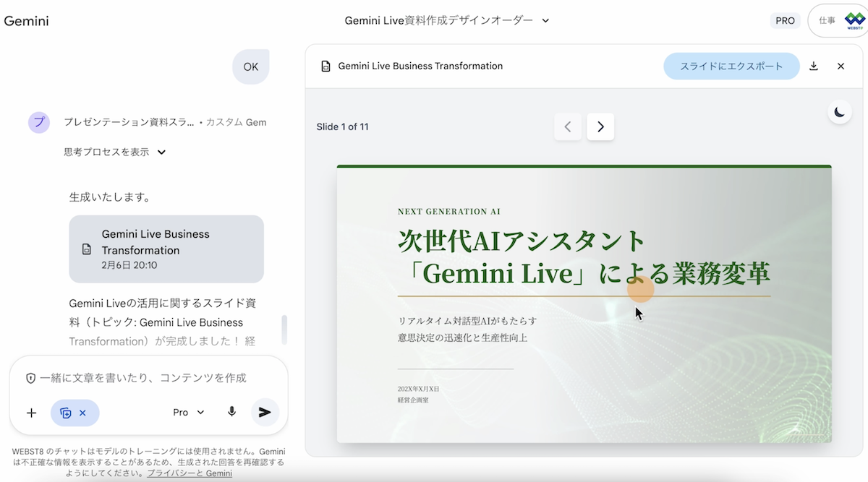Screen dimensions: 868x482
Task: Click the Gemini logo text
Action: coord(27,21)
